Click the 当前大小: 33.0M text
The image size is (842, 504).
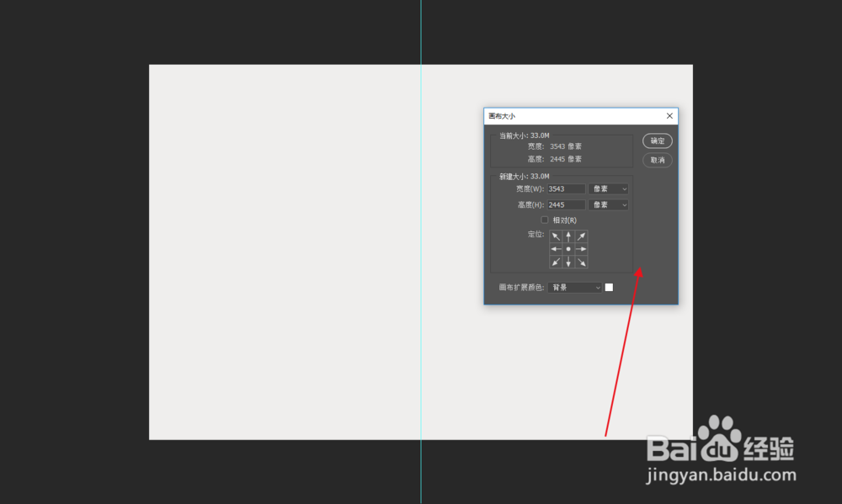(524, 135)
